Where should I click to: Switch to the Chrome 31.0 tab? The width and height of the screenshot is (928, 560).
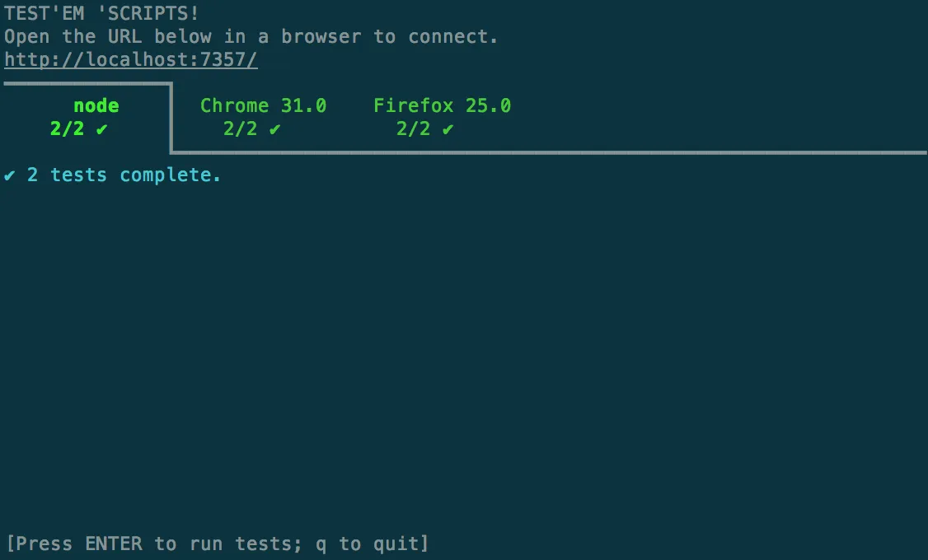263,105
